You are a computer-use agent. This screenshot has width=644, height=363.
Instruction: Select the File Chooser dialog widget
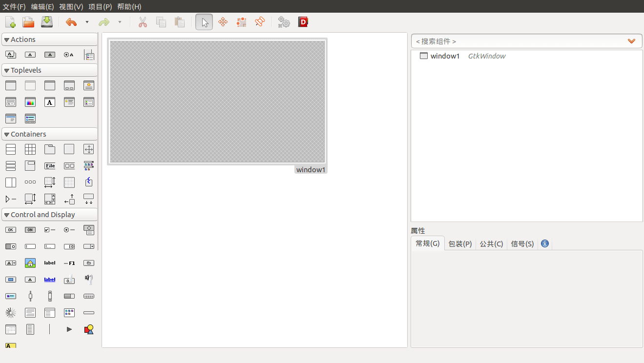(11, 102)
